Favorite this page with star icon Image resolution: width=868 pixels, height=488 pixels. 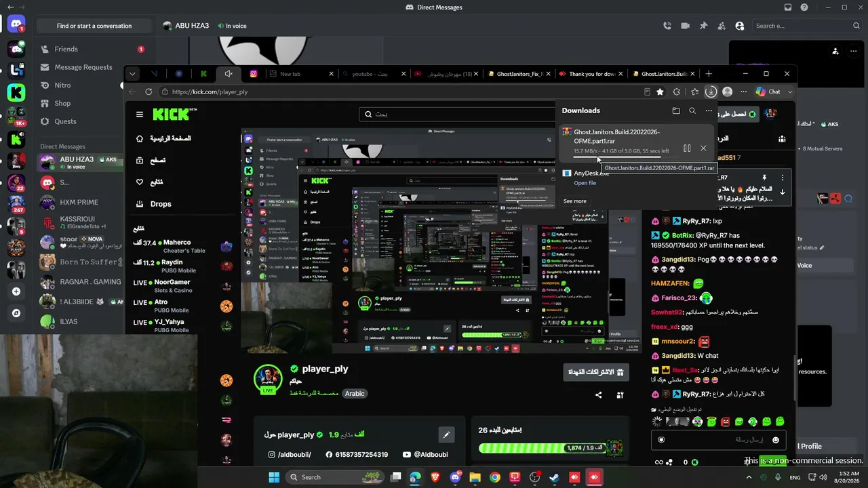[x=660, y=91]
